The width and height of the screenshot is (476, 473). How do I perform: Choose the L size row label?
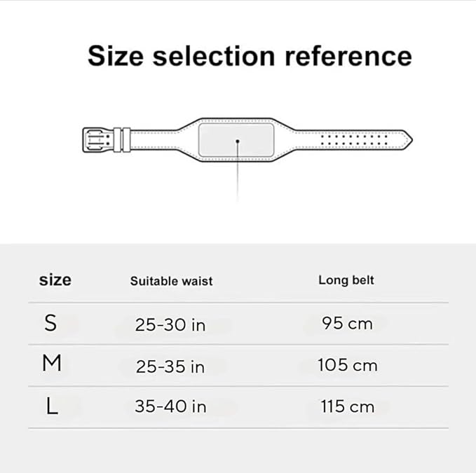pyautogui.click(x=52, y=406)
